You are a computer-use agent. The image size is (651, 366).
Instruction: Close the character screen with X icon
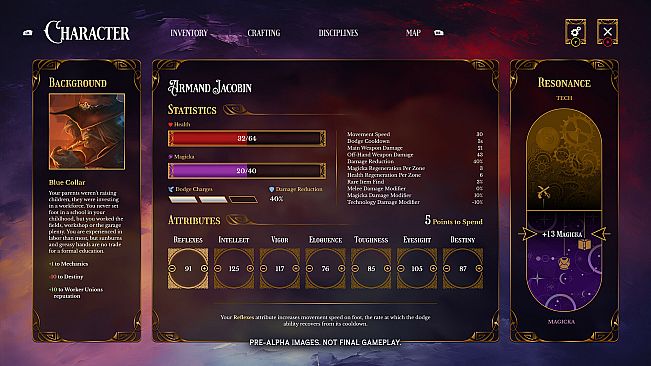pos(607,32)
